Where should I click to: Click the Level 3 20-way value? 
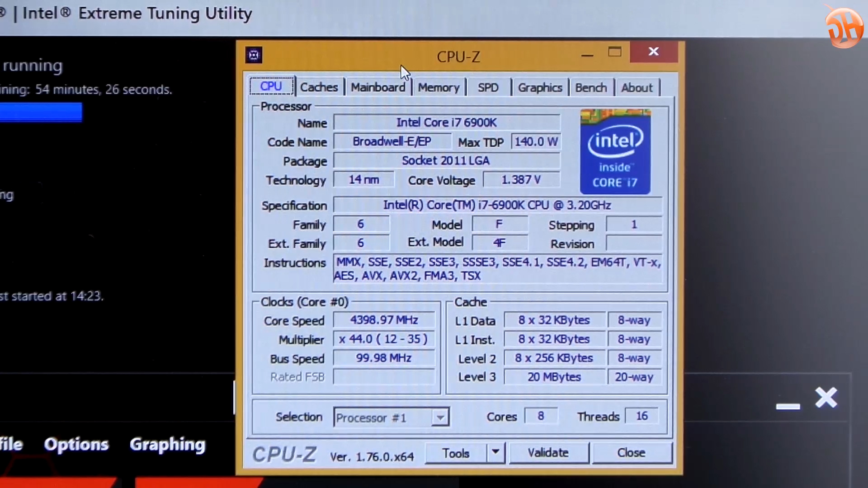[x=634, y=377]
